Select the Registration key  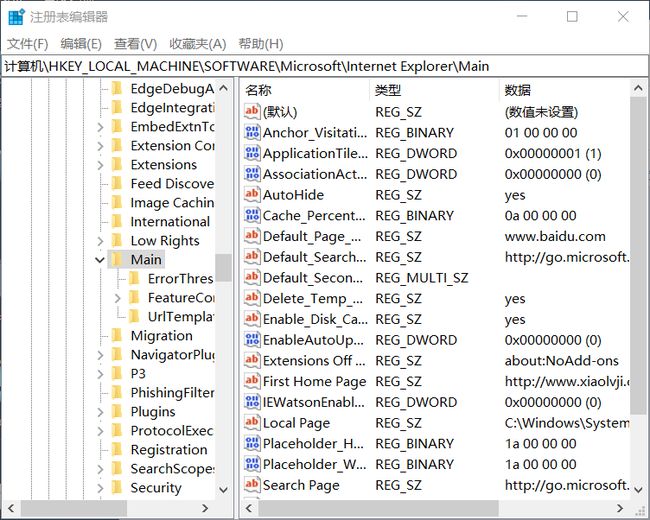pos(169,450)
